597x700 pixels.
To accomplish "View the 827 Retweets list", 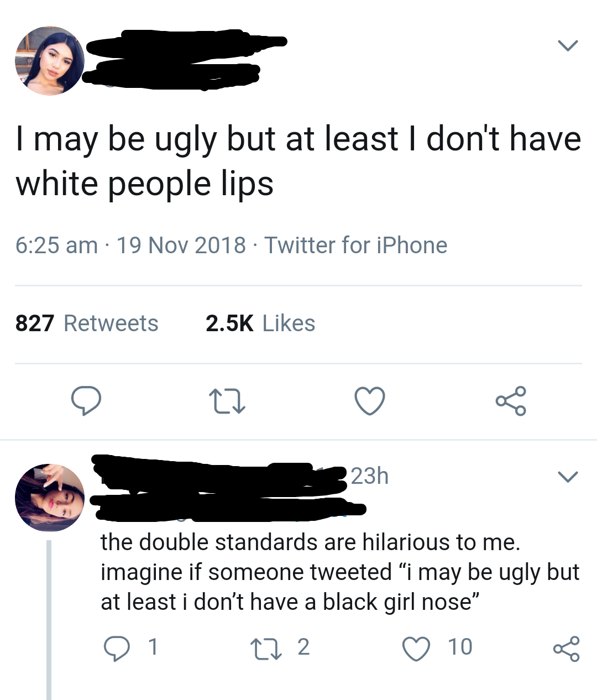I will pos(87,323).
